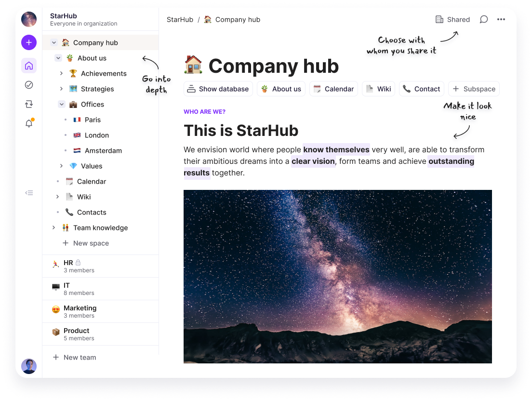Click the briefcase icon beside Offices

pyautogui.click(x=73, y=104)
